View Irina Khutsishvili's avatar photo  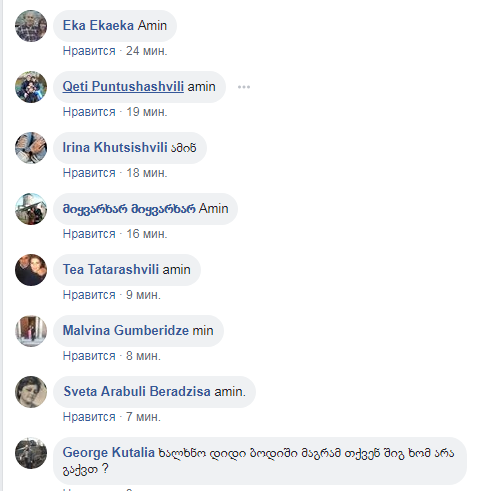coord(31,148)
